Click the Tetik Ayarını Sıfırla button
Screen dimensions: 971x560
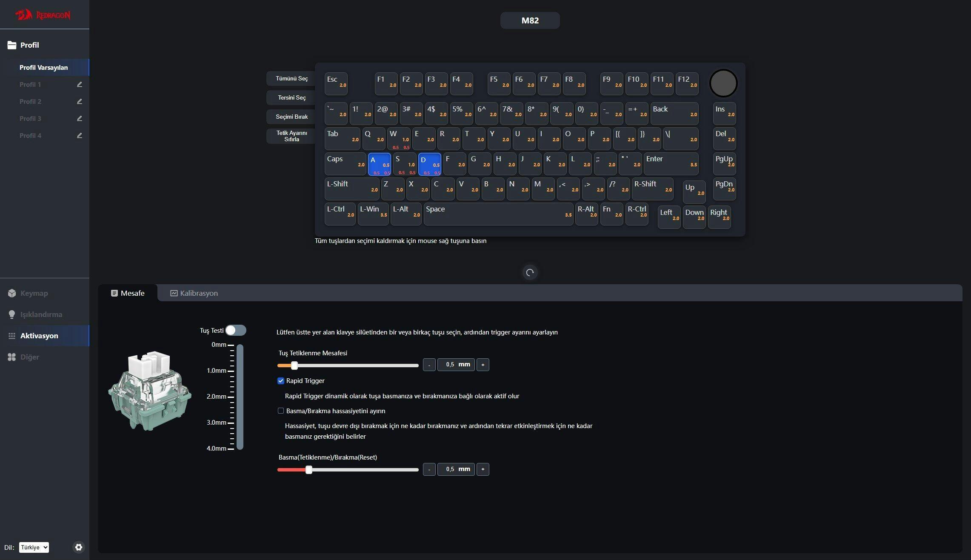coord(291,136)
